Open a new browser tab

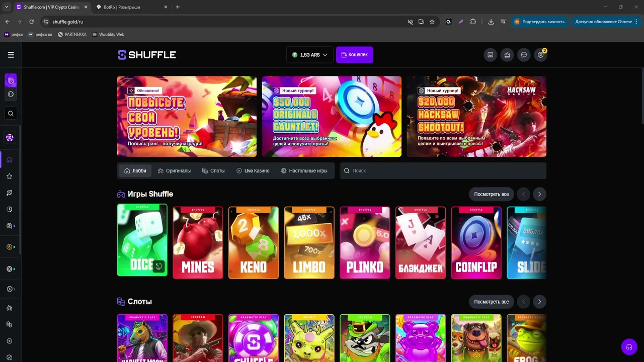178,7
